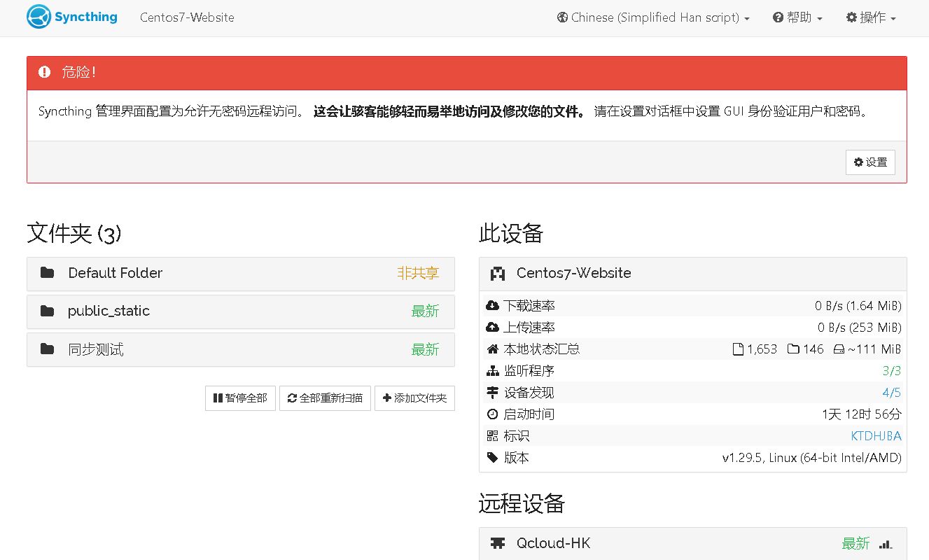Expand the public_static folder panel
The width and height of the screenshot is (929, 560).
[240, 311]
